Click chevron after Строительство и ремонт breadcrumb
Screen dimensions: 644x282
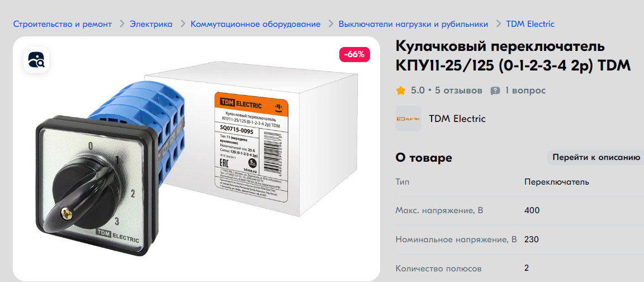click(121, 24)
